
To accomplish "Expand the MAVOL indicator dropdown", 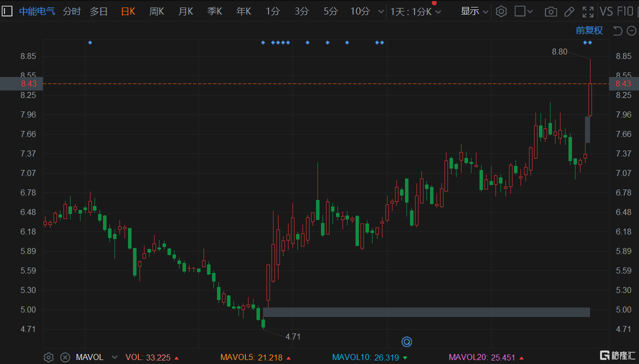I will pos(114,357).
